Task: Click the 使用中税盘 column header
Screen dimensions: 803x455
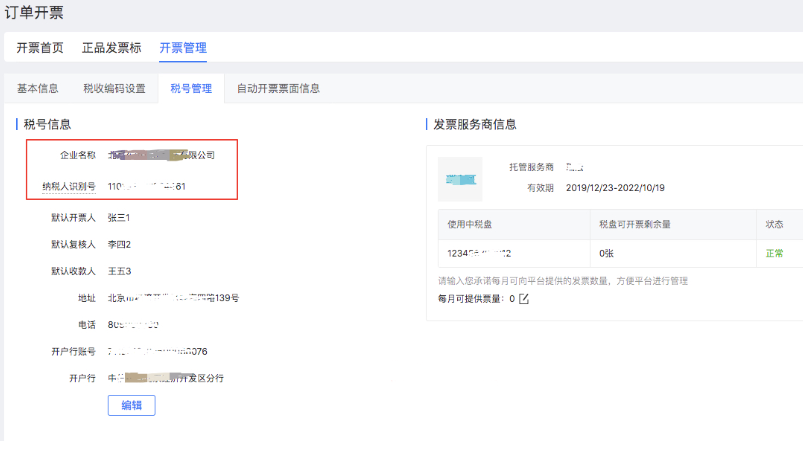Action: pos(473,225)
